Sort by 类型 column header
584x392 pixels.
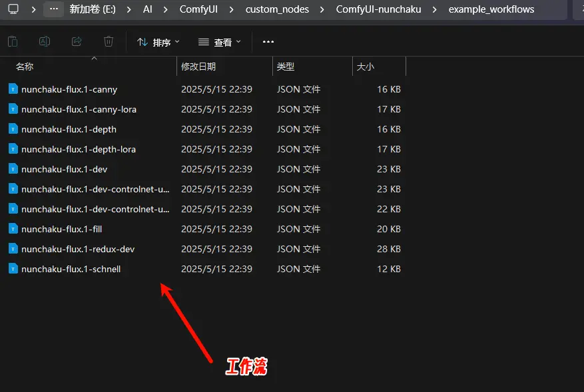pos(286,67)
